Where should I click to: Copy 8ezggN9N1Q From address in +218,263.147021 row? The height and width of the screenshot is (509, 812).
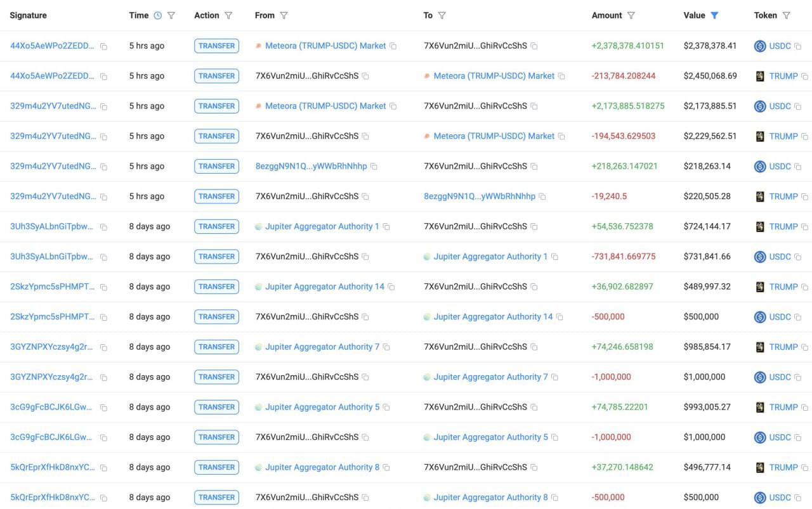point(374,167)
